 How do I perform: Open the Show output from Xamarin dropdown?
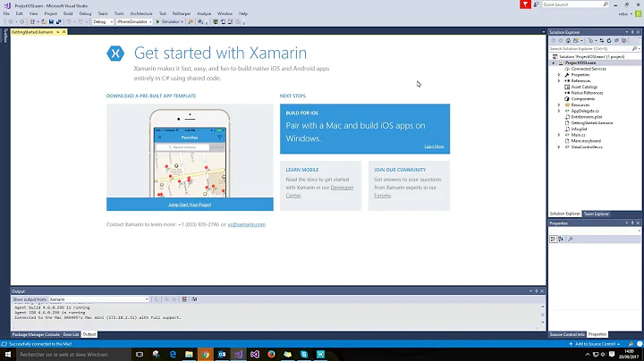tap(99, 299)
